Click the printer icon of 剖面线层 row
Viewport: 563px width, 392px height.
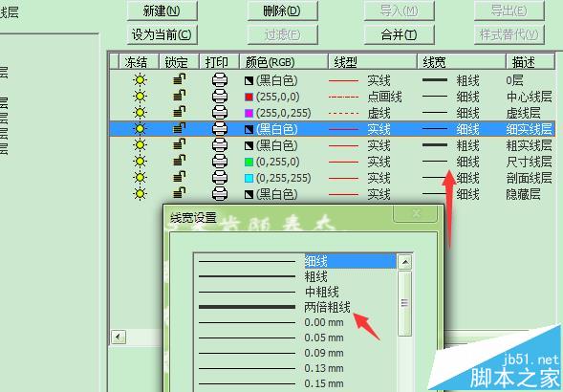point(220,178)
